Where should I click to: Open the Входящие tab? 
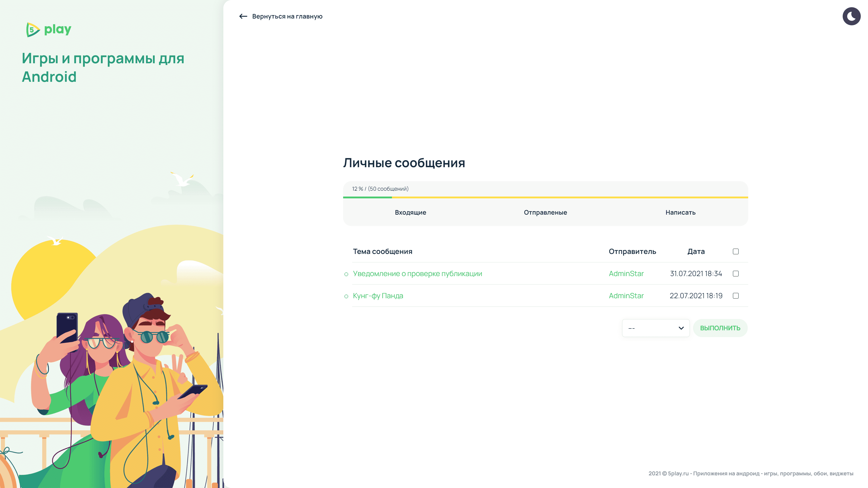coord(410,212)
